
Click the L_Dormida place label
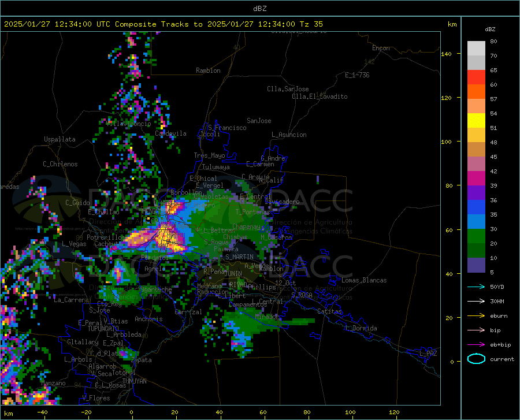point(361,328)
